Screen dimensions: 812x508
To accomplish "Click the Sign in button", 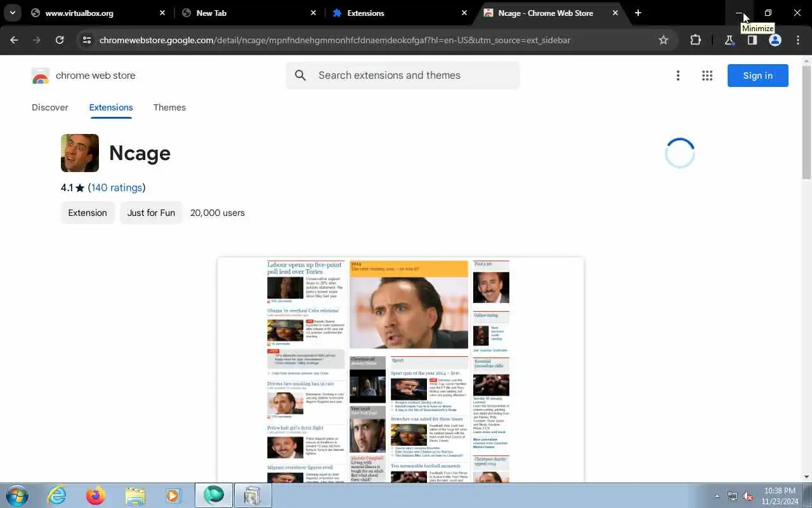I will [758, 76].
